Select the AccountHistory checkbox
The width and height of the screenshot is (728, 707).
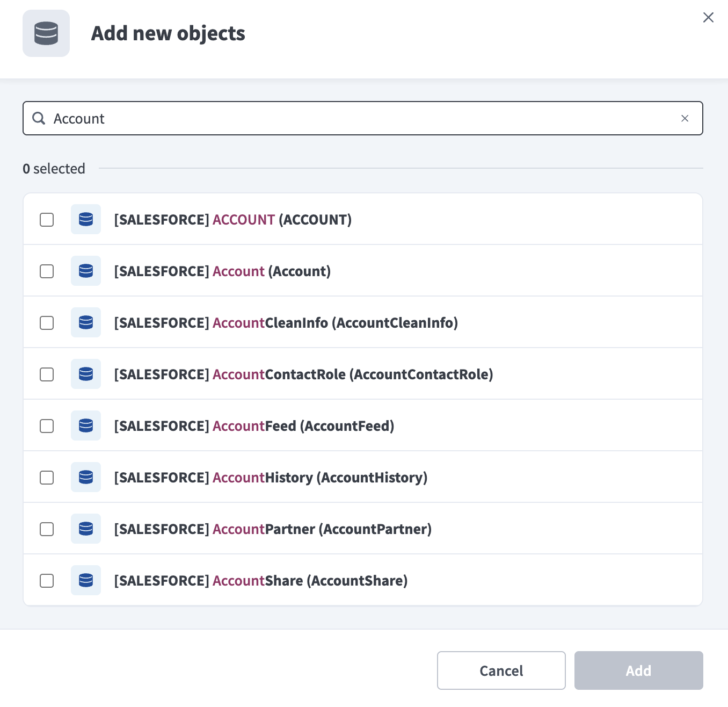(47, 478)
